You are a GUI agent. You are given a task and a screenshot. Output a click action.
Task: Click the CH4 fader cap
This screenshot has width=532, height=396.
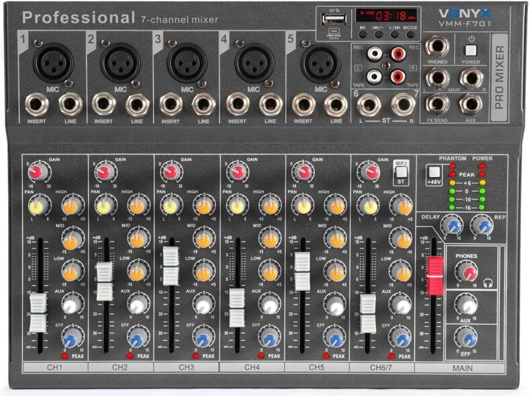tap(237, 308)
